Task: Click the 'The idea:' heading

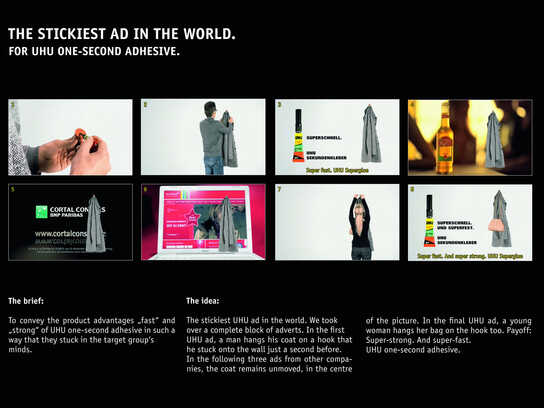Action: pos(203,301)
